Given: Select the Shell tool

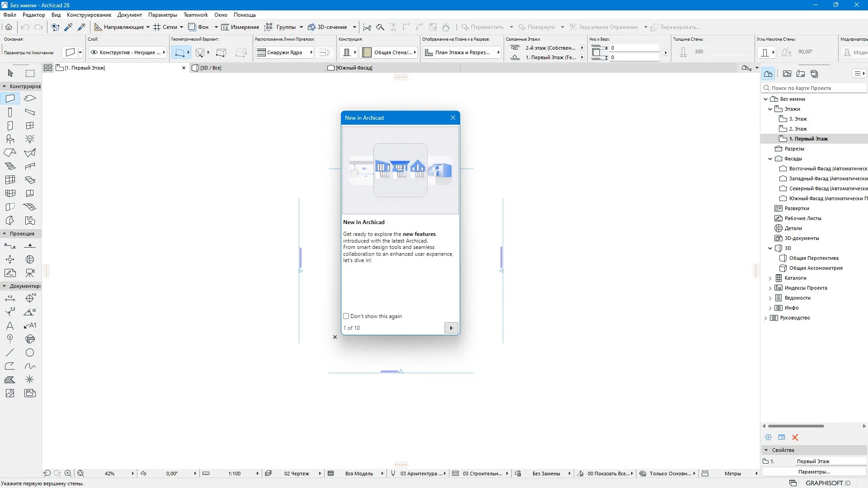Looking at the screenshot, I should [30, 153].
